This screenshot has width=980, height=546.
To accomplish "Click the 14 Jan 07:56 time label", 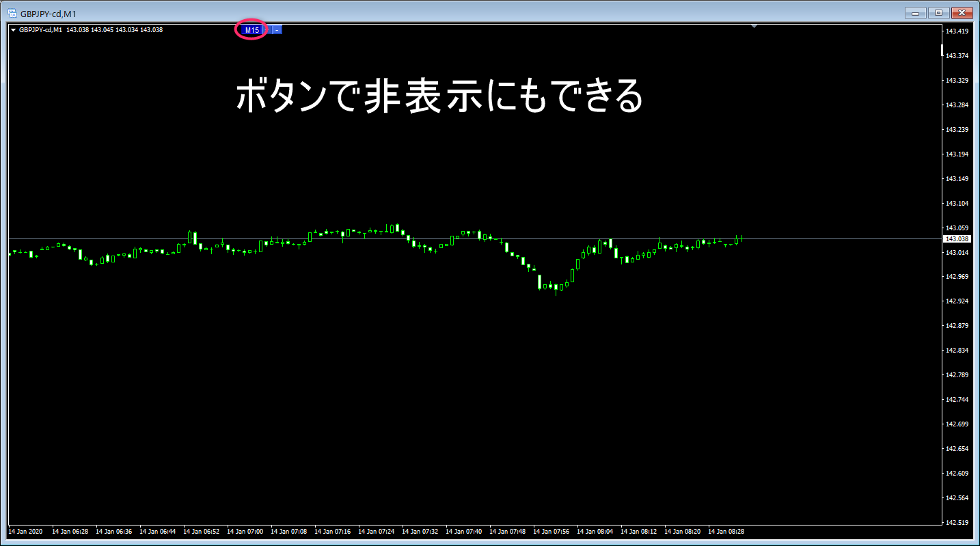I will click(551, 531).
